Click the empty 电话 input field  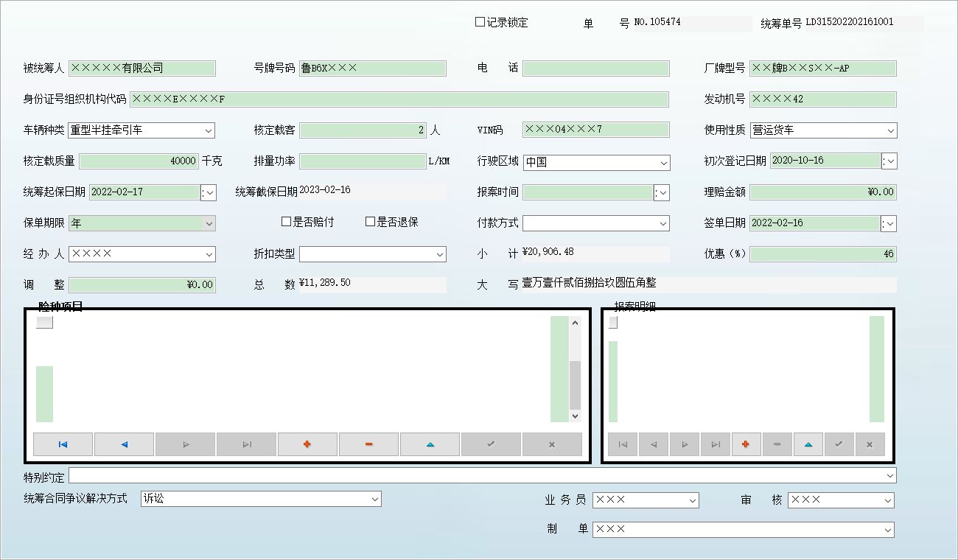click(x=596, y=69)
